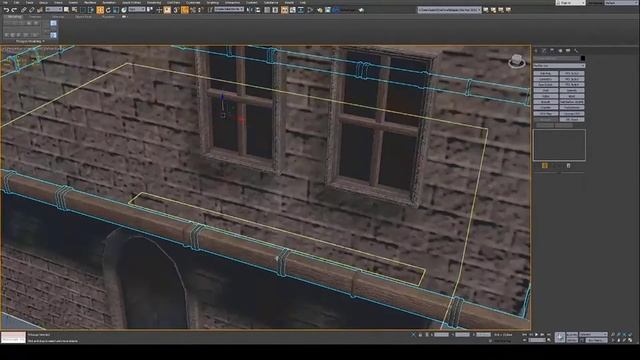Open the Utilities tab of command panel
This screenshot has width=640, height=360.
tap(576, 51)
